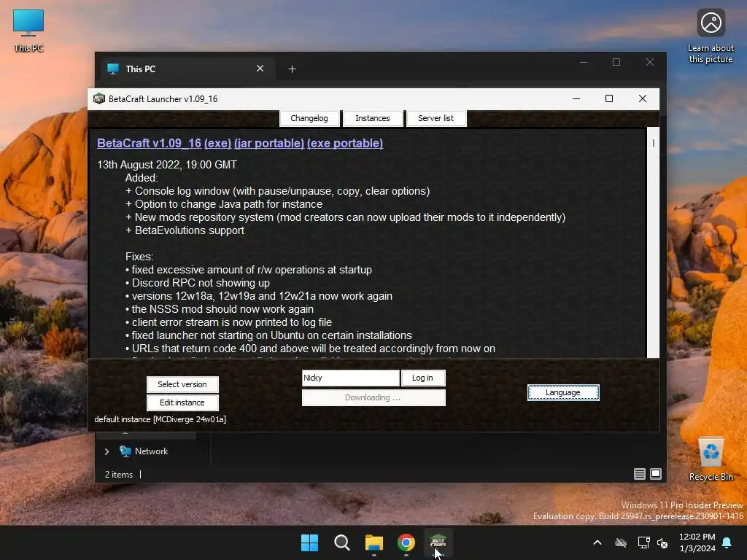Image resolution: width=747 pixels, height=560 pixels.
Task: Close the This PC tab in File Explorer
Action: 260,69
